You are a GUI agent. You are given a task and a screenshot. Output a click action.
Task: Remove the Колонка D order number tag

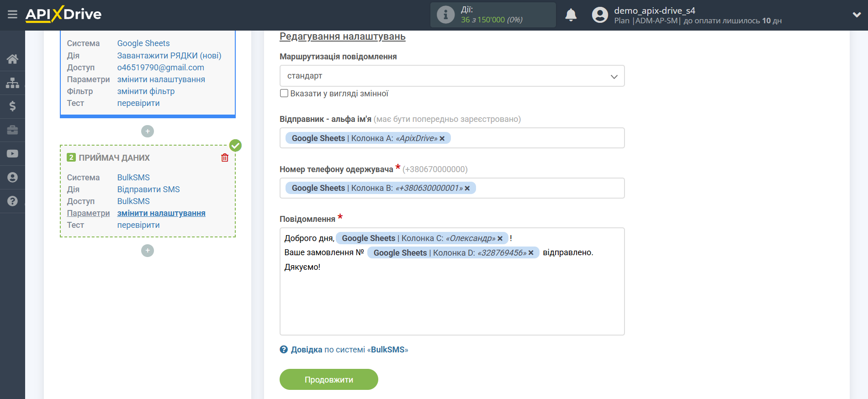531,253
